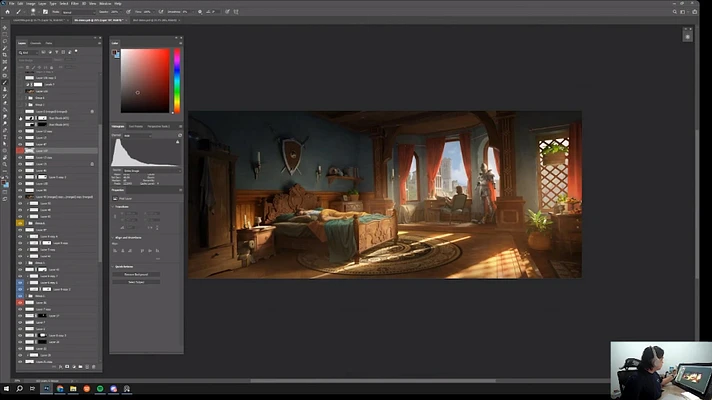Screen dimensions: 712x400
Task: Show the hidden Group 1 layer
Action: click(x=20, y=104)
